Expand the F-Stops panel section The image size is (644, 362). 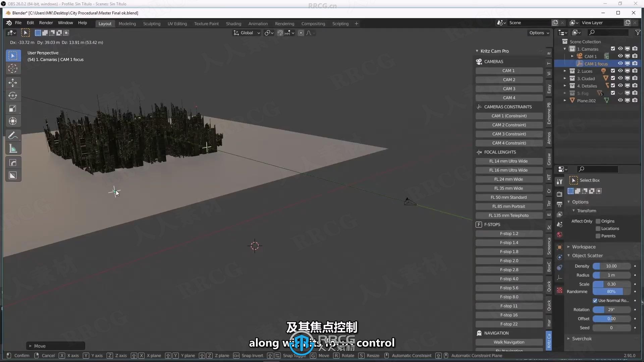tap(492, 224)
